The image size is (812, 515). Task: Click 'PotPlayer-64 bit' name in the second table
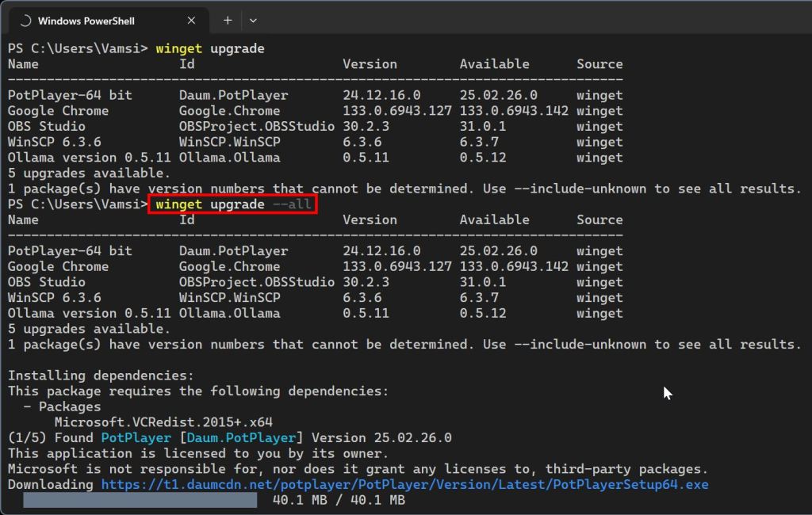(70, 251)
